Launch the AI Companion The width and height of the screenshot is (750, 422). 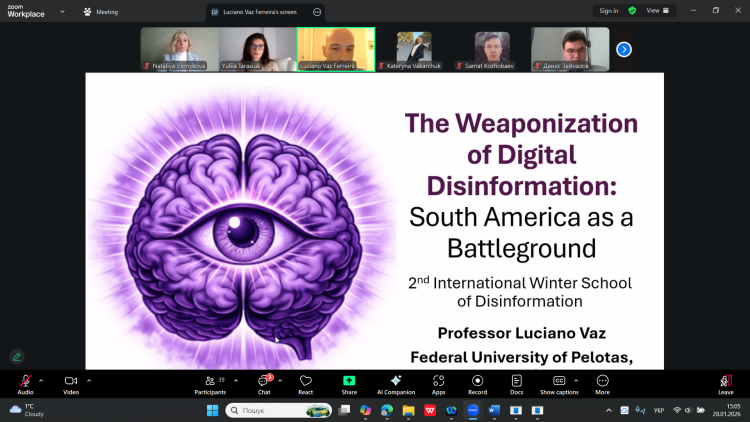(x=396, y=382)
